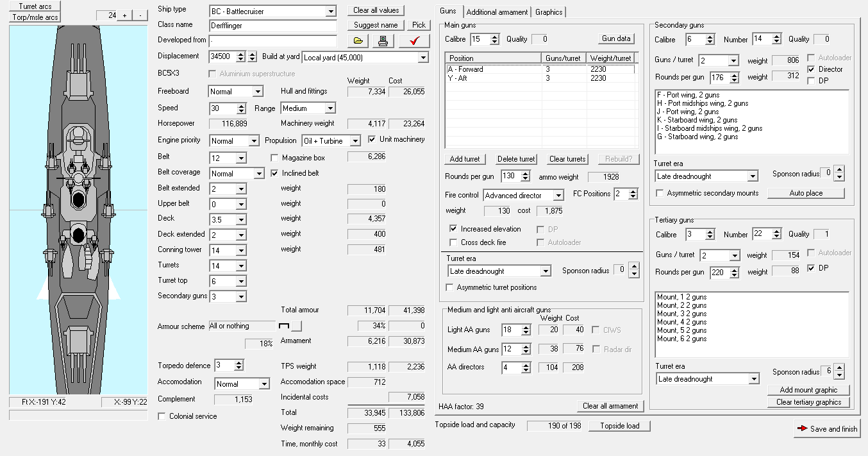The width and height of the screenshot is (868, 456).
Task: Click the printer icon button
Action: tap(383, 41)
